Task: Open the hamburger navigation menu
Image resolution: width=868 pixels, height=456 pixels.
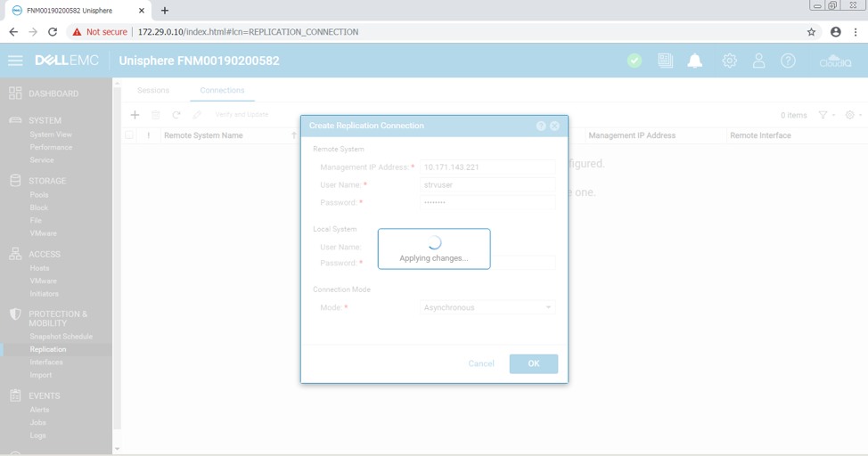Action: pos(15,61)
